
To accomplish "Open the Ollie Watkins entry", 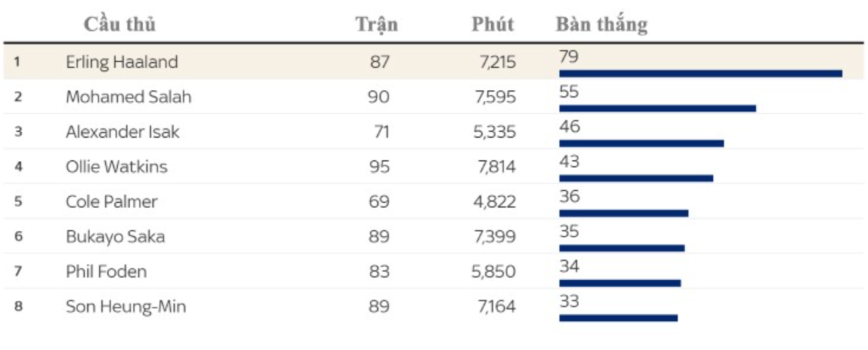I will [x=116, y=166].
